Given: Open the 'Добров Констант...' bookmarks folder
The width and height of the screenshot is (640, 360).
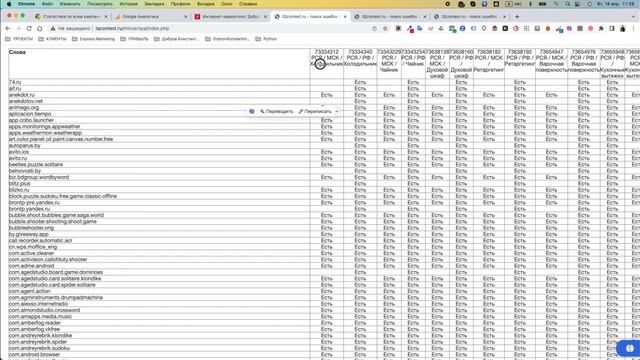Looking at the screenshot, I should pyautogui.click(x=176, y=39).
